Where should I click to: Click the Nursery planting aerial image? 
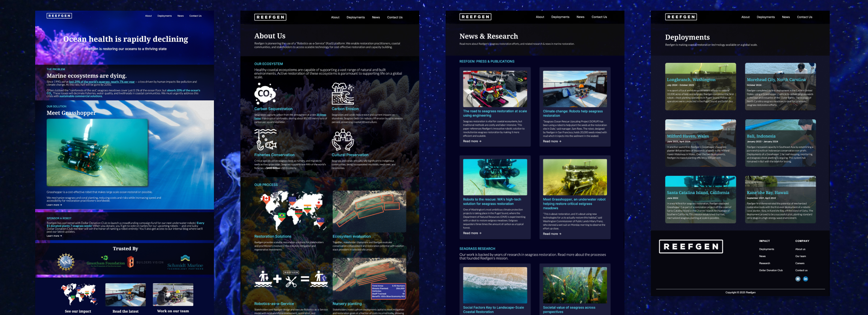369,279
